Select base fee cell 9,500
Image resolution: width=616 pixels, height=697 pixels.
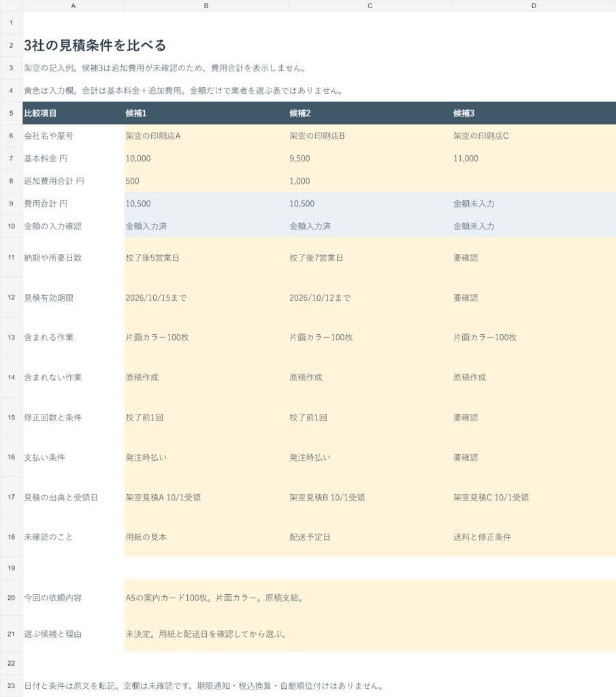(x=370, y=159)
